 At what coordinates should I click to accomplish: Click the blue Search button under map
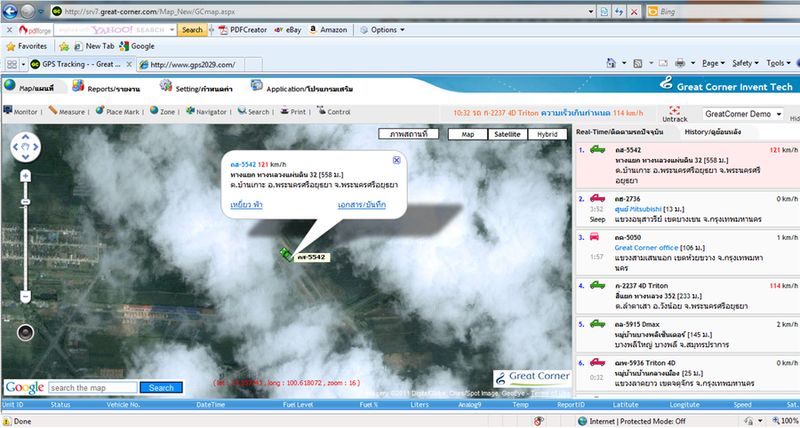coord(160,387)
